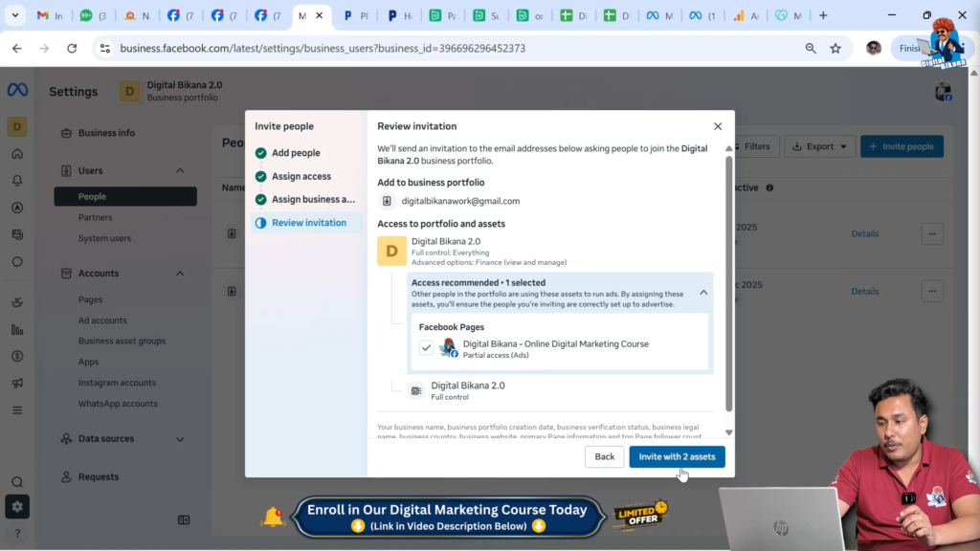The height and width of the screenshot is (551, 980).
Task: Click the info icon beside the active column
Action: point(771,187)
